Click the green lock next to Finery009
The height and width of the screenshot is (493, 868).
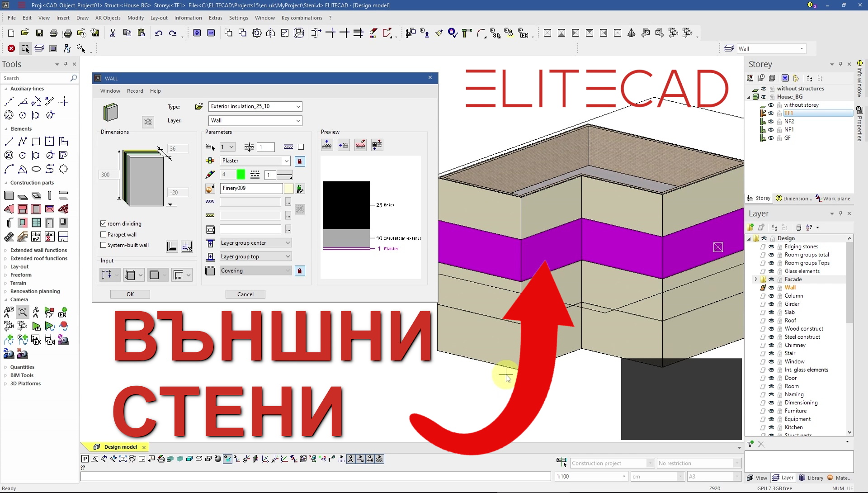300,189
